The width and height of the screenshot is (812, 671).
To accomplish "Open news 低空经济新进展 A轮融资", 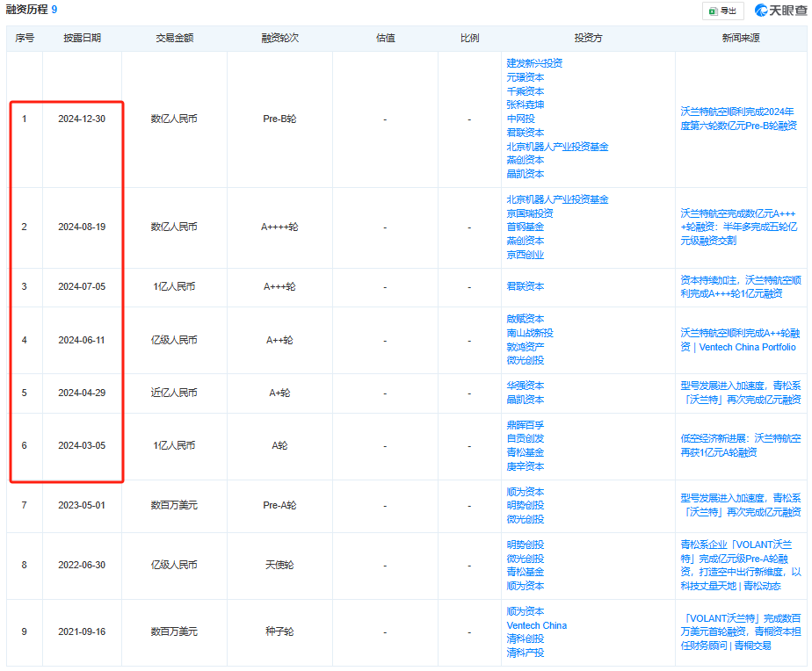I will [741, 445].
